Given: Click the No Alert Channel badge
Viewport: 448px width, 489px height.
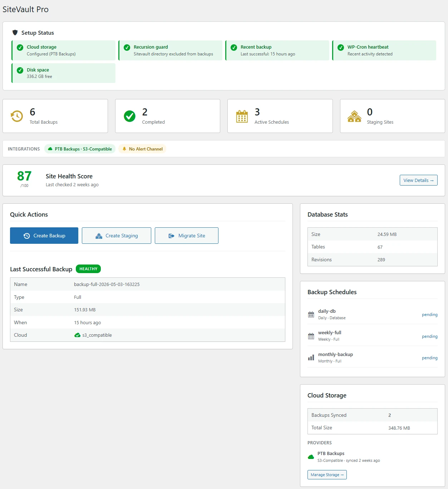Looking at the screenshot, I should (142, 149).
